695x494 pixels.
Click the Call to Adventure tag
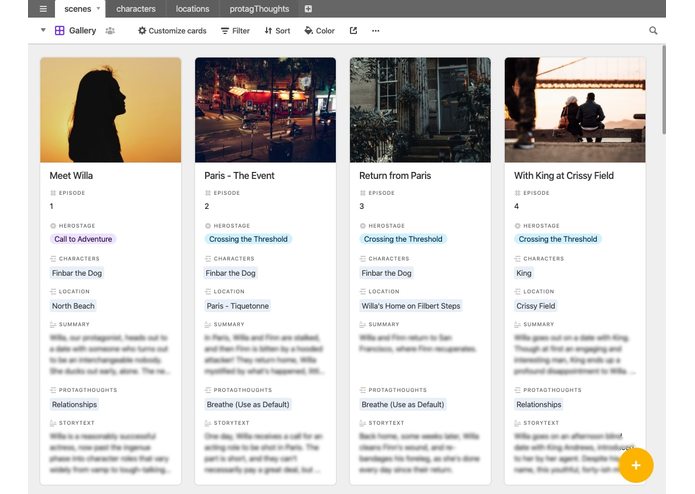point(83,239)
